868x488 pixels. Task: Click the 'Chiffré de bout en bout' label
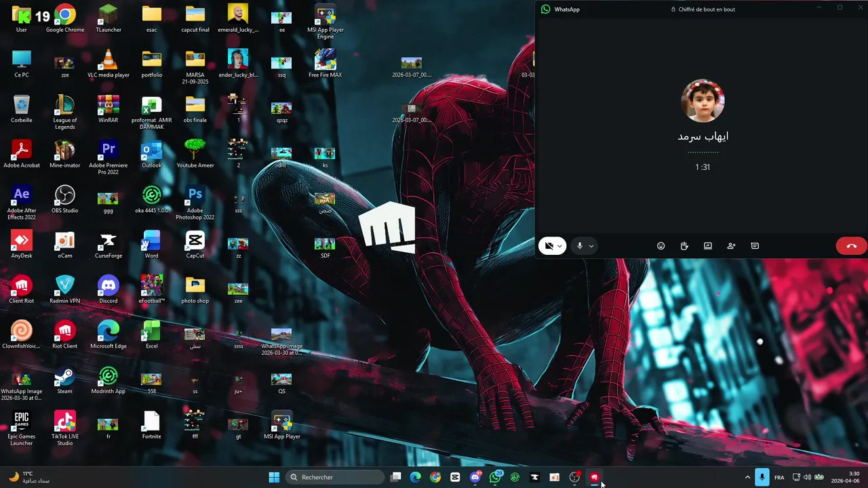(x=707, y=9)
